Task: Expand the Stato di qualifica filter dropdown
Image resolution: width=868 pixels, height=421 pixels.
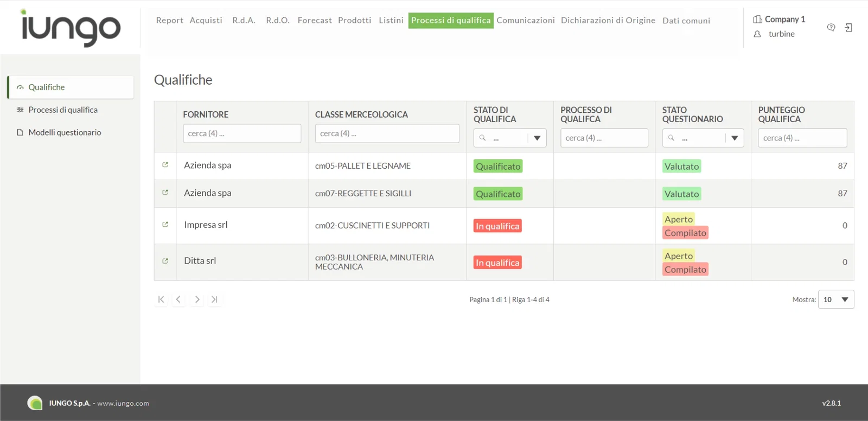Action: coord(537,138)
